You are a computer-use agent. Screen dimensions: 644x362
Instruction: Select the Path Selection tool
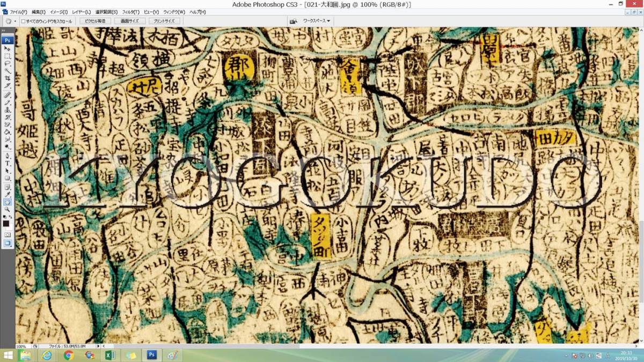pos(8,171)
